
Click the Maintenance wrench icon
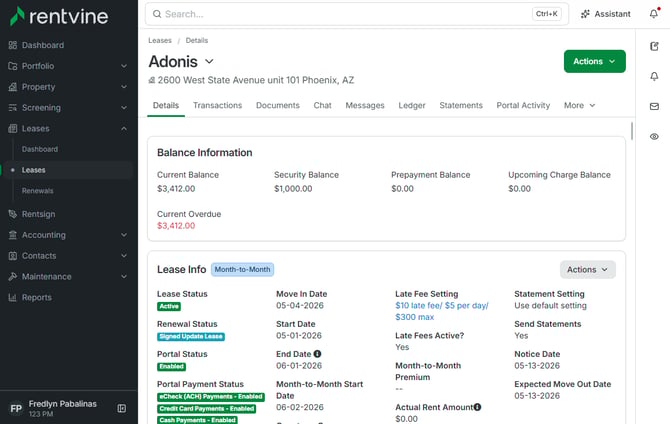(x=13, y=277)
